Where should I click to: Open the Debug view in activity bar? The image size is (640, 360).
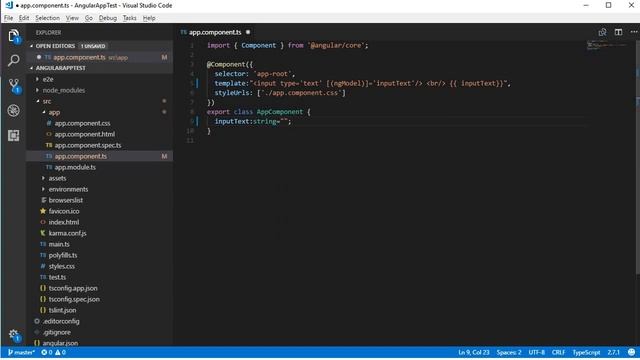(13, 111)
